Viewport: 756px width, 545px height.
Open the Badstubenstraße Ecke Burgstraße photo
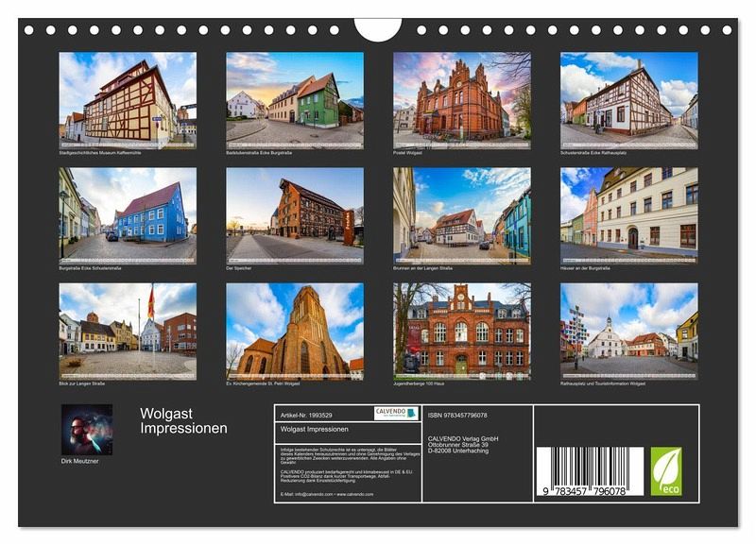click(x=295, y=100)
